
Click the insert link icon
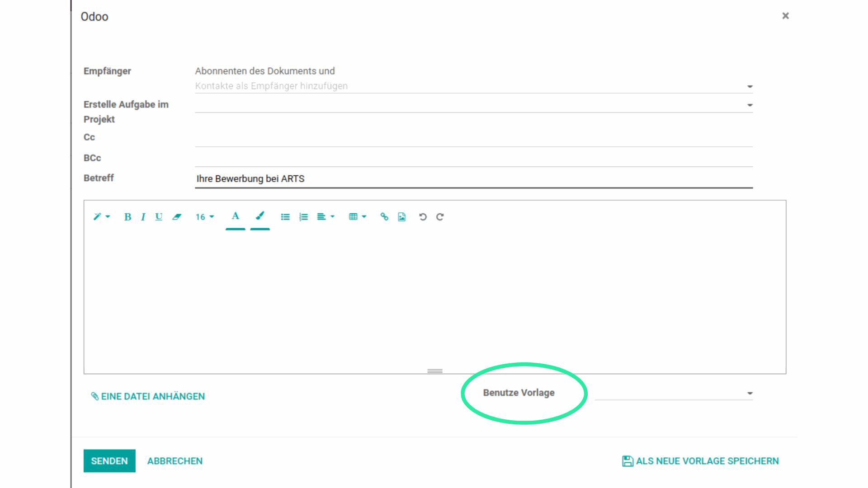pos(384,217)
